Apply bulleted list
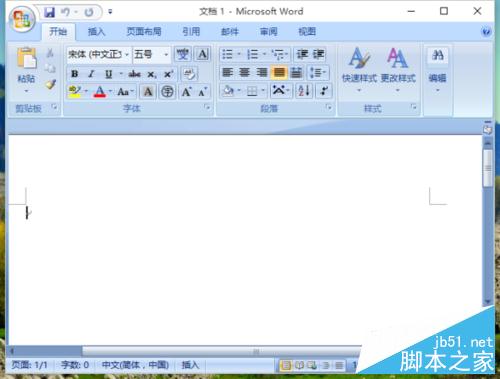This screenshot has height=379, width=500. click(x=228, y=54)
